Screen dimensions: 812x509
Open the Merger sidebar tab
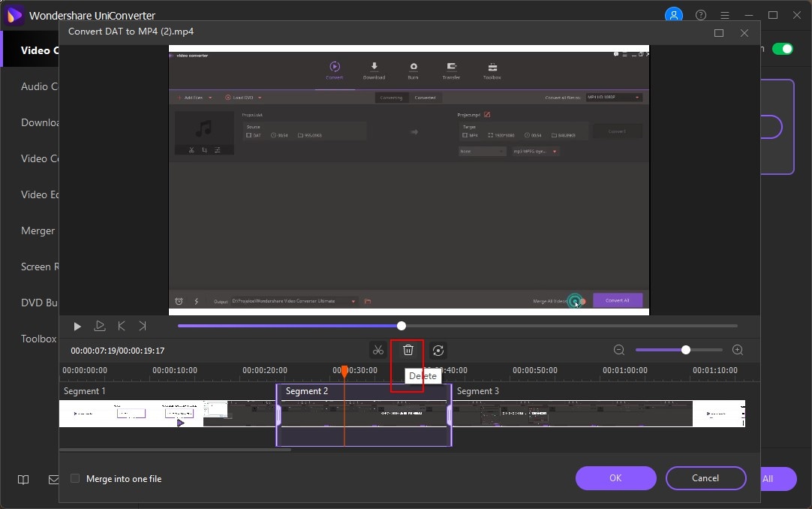tap(38, 231)
